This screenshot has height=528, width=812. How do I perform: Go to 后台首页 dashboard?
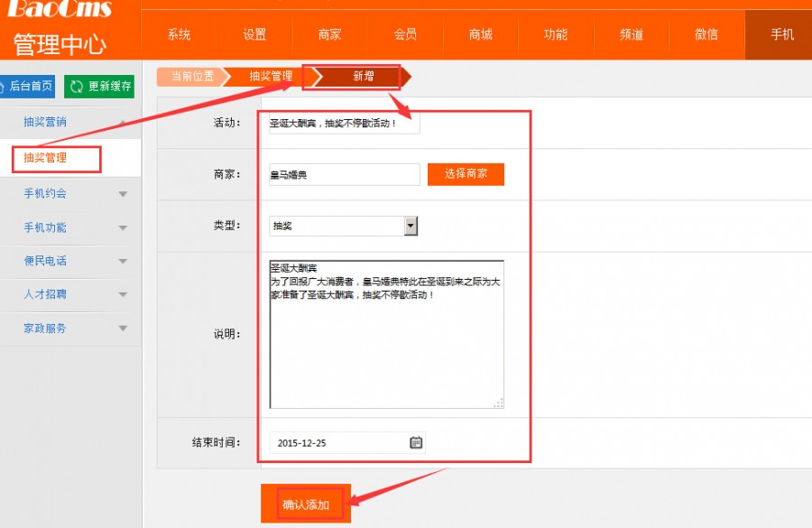pyautogui.click(x=27, y=86)
